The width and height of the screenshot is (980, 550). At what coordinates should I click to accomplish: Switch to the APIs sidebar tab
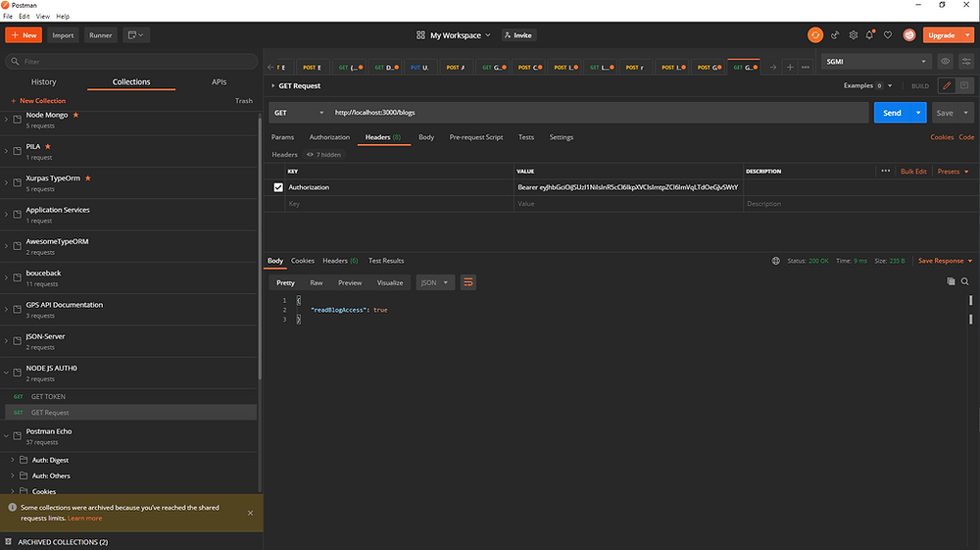tap(219, 82)
